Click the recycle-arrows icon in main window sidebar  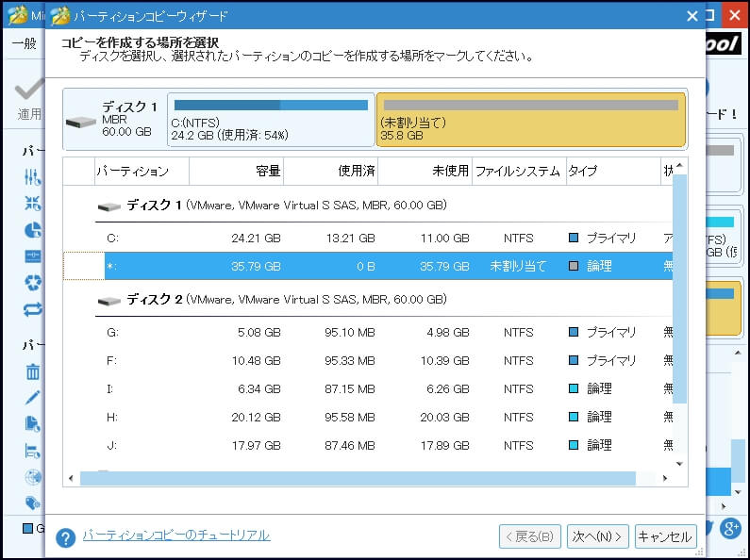coord(33,283)
